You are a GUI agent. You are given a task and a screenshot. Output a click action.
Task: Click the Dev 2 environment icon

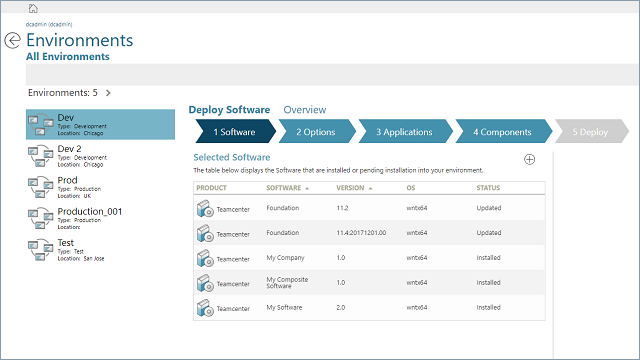tap(40, 156)
